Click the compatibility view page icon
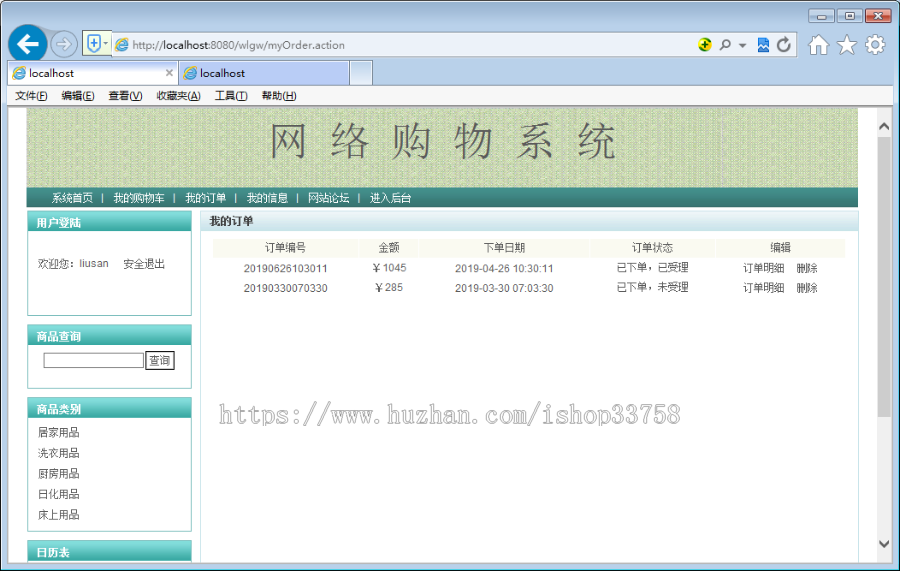Image resolution: width=900 pixels, height=571 pixels. pyautogui.click(x=763, y=44)
